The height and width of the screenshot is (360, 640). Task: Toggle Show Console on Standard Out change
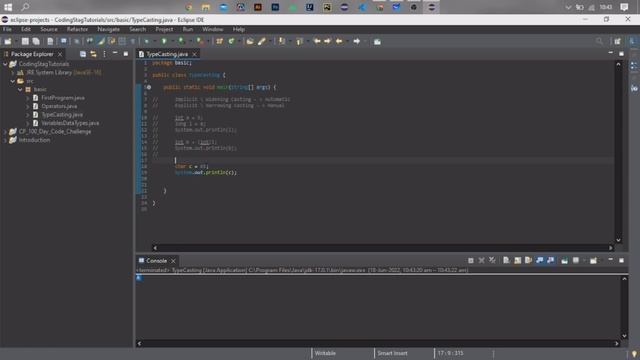click(540, 260)
